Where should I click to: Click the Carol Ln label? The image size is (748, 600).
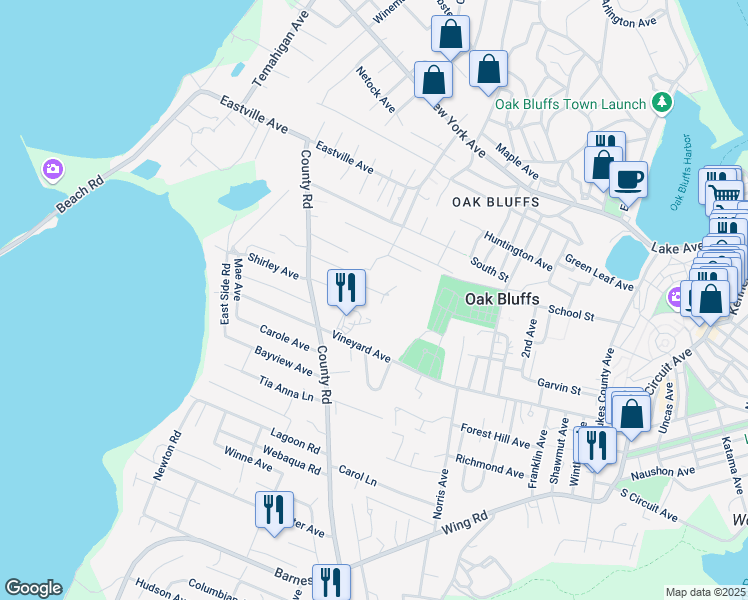click(x=358, y=476)
